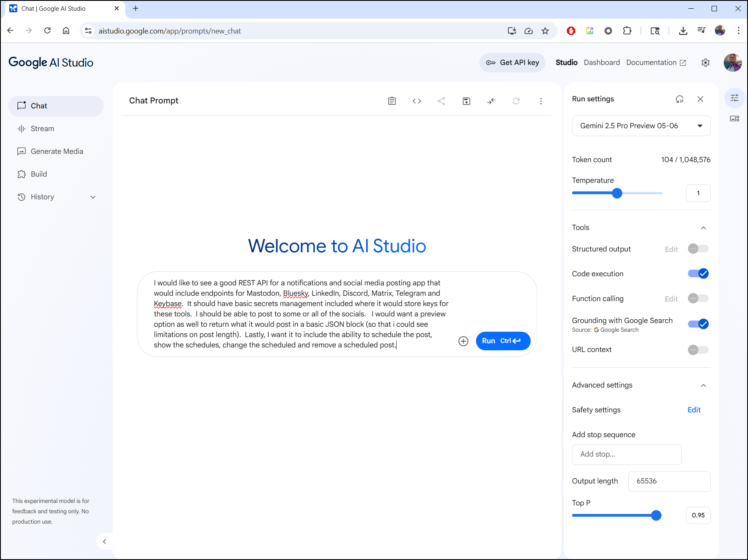
Task: Click the Share prompt icon
Action: (x=441, y=101)
